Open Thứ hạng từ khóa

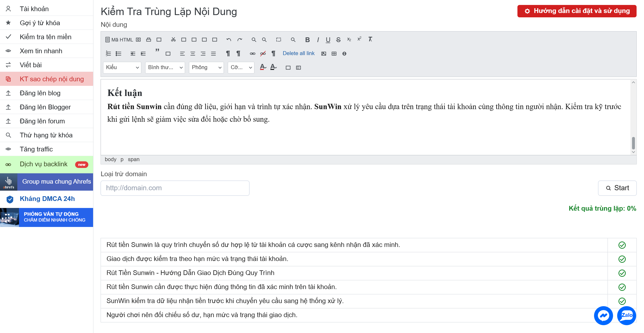46,135
